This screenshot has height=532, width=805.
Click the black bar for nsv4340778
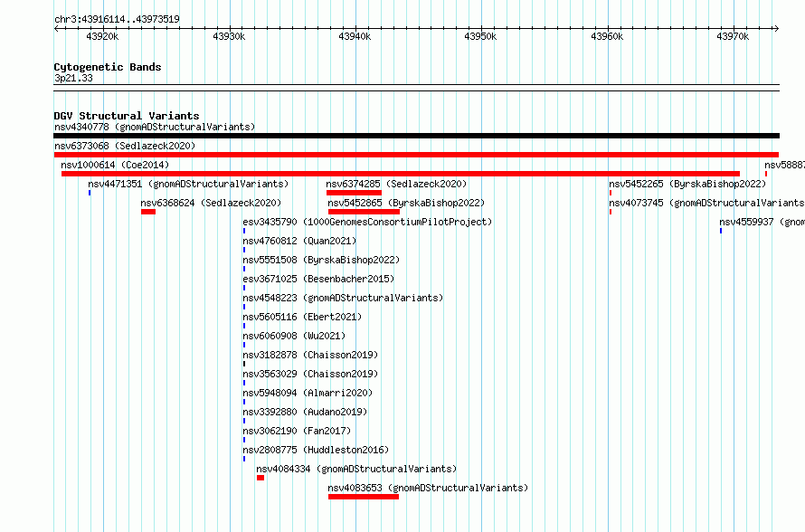416,136
